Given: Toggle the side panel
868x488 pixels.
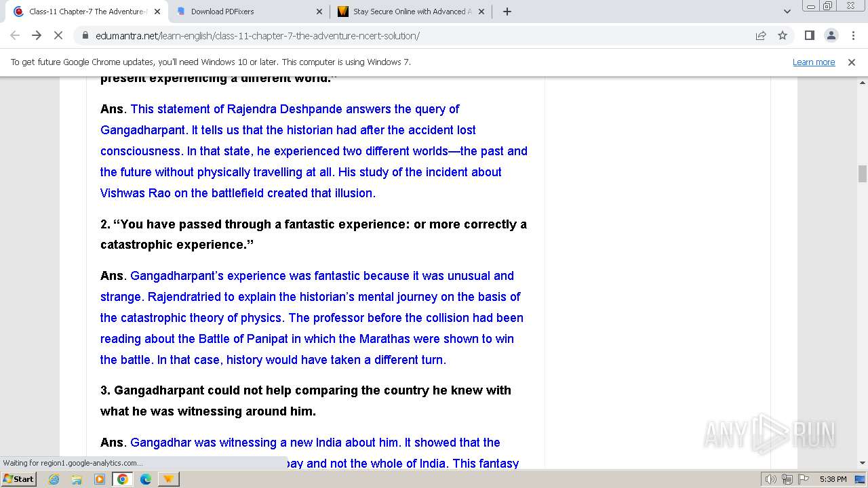Looking at the screenshot, I should coord(809,35).
